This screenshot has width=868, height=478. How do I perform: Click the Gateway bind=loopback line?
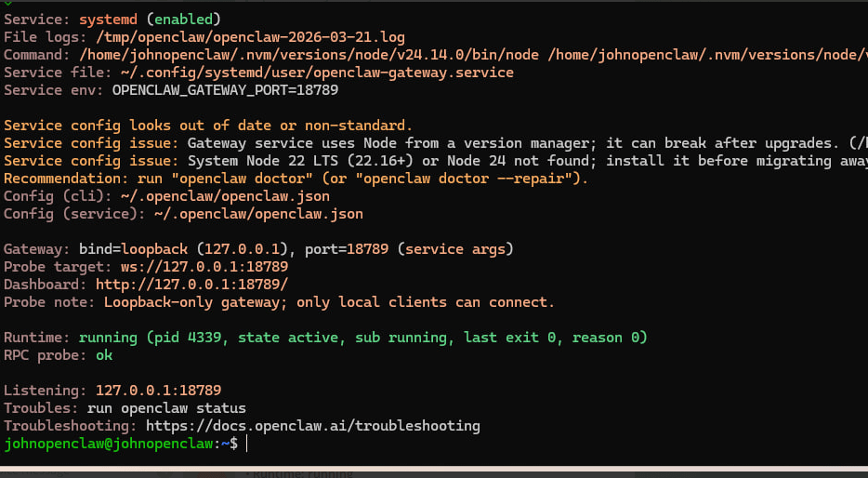[x=258, y=249]
